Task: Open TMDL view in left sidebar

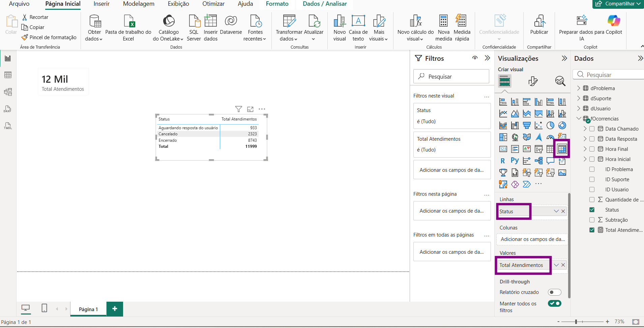Action: pyautogui.click(x=8, y=126)
